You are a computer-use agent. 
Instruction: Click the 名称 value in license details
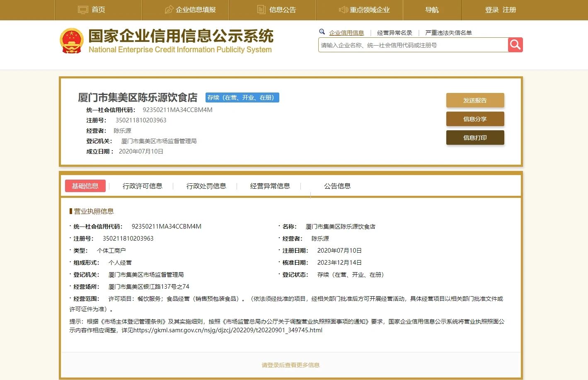coord(341,227)
